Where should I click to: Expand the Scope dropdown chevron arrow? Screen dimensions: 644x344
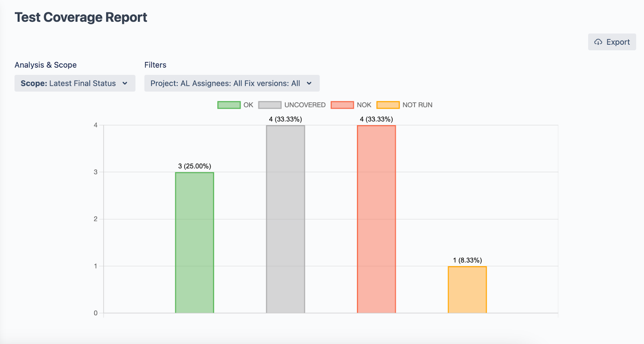coord(125,83)
